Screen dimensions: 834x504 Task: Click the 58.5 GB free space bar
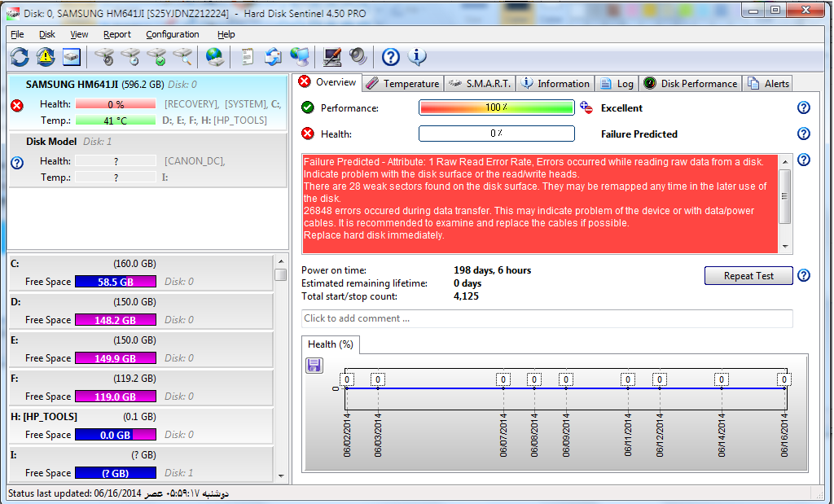(116, 282)
